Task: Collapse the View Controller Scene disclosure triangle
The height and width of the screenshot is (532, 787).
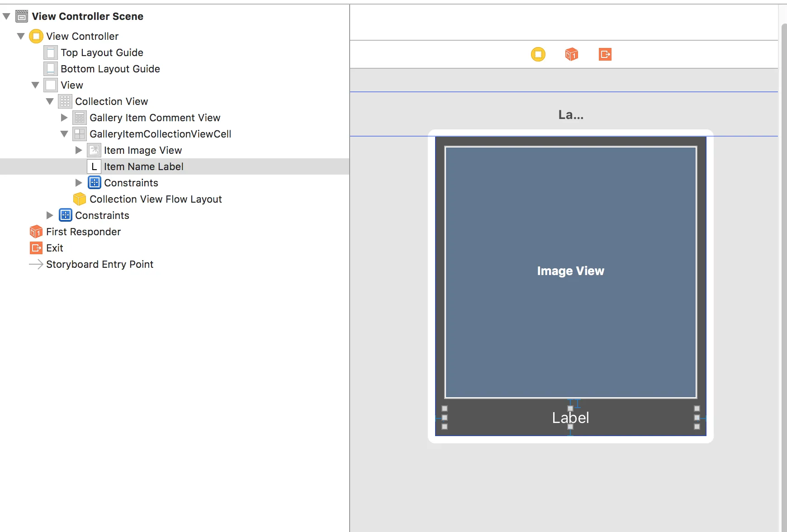Action: [6, 16]
